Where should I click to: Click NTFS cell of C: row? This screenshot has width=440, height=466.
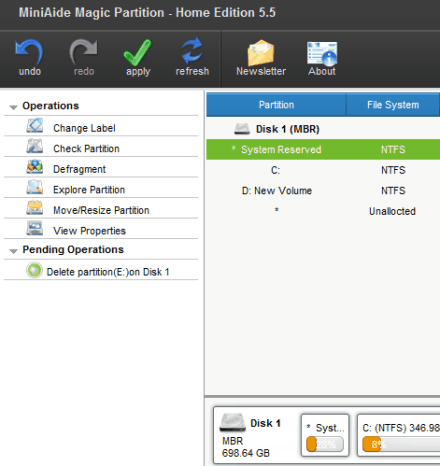pyautogui.click(x=393, y=170)
